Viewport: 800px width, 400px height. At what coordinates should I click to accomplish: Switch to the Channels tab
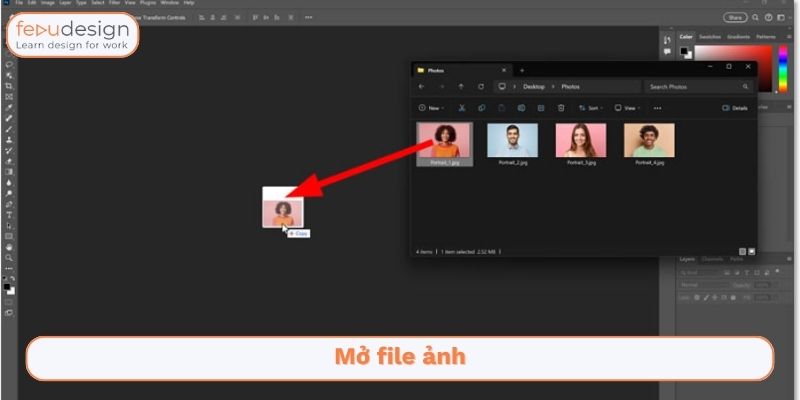point(712,259)
